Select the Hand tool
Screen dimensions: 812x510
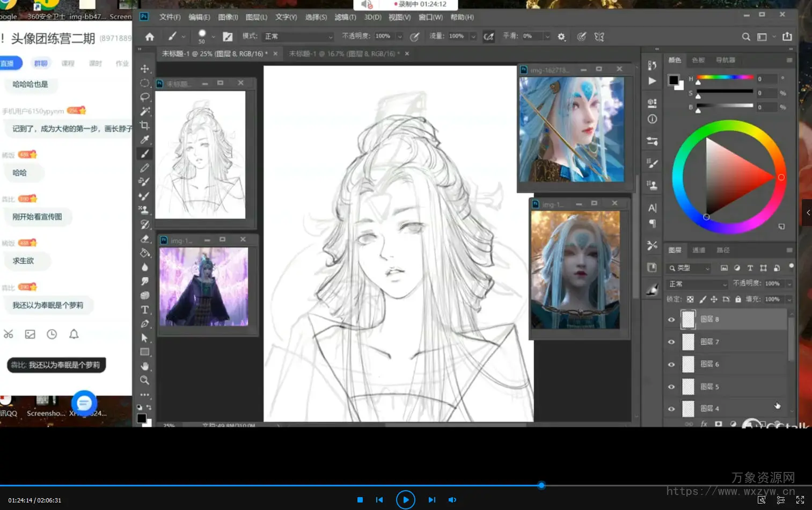pyautogui.click(x=144, y=366)
